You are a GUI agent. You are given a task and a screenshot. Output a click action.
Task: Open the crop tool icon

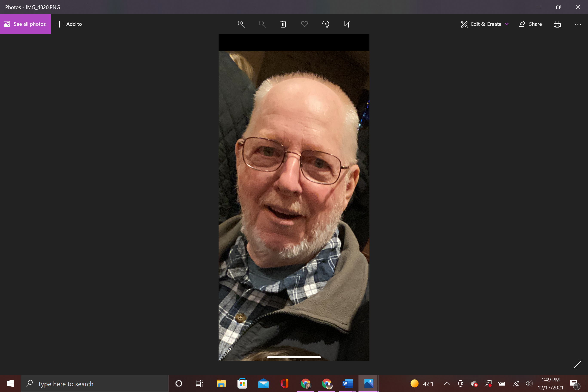346,24
